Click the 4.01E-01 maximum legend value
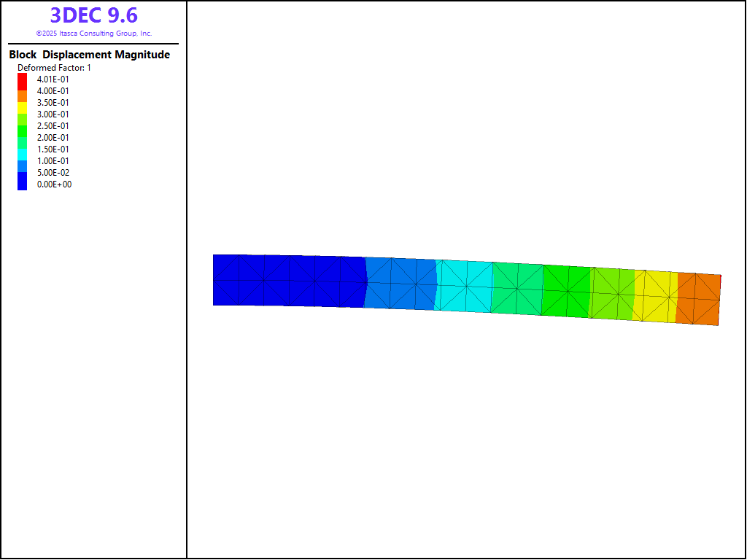Image resolution: width=747 pixels, height=560 pixels. 53,79
